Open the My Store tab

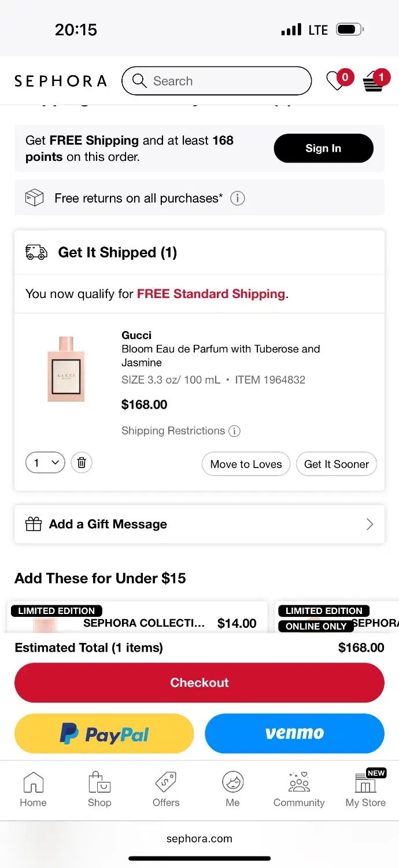pos(365,790)
